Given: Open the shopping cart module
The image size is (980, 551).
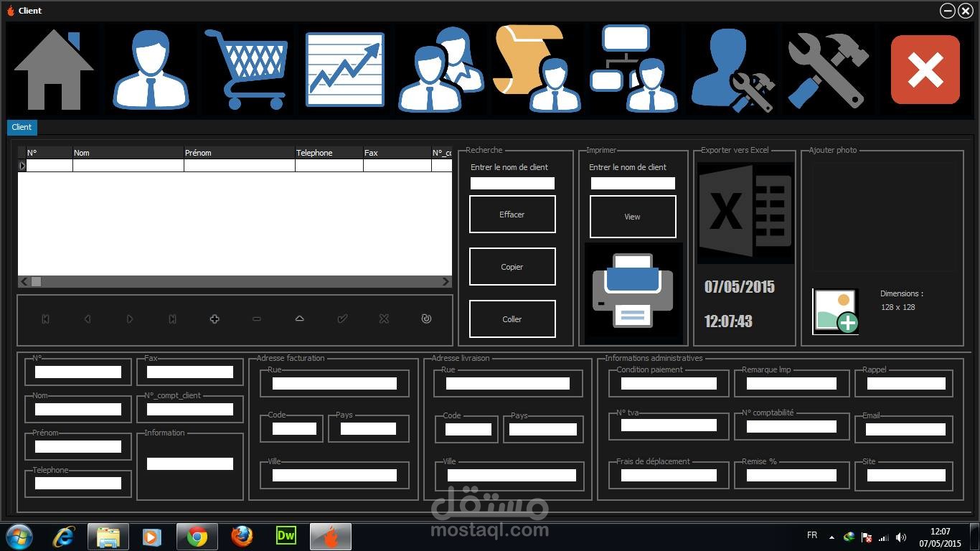Looking at the screenshot, I should [x=247, y=70].
